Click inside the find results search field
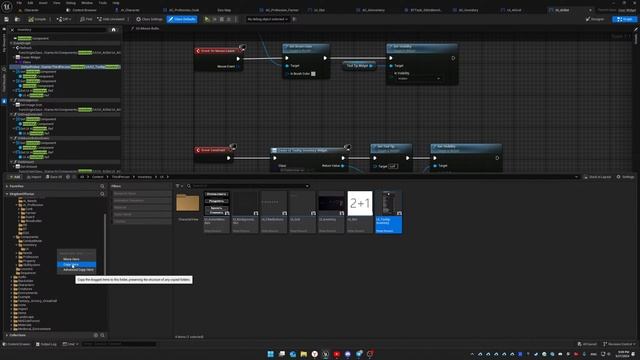 pos(61,30)
